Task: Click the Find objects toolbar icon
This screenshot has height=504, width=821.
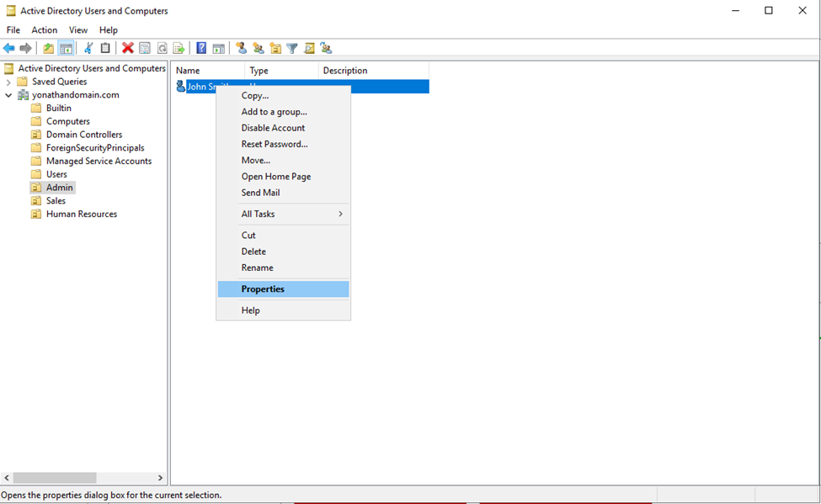Action: click(x=309, y=48)
